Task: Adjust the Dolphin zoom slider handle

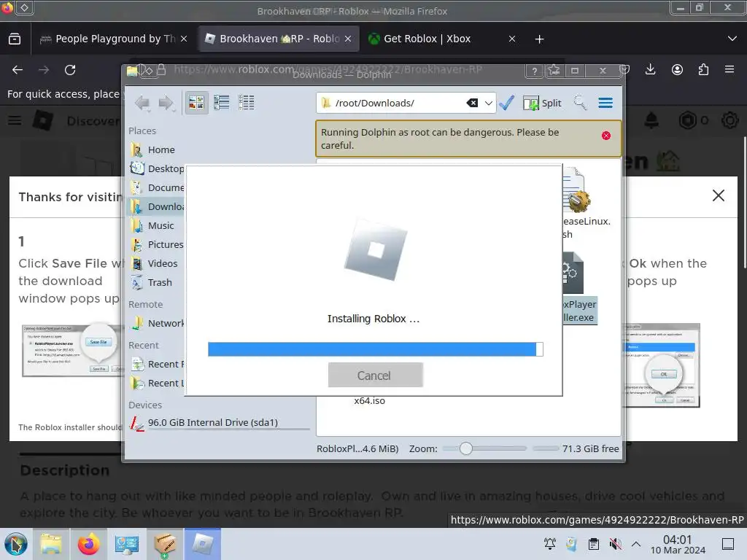Action: tap(466, 448)
